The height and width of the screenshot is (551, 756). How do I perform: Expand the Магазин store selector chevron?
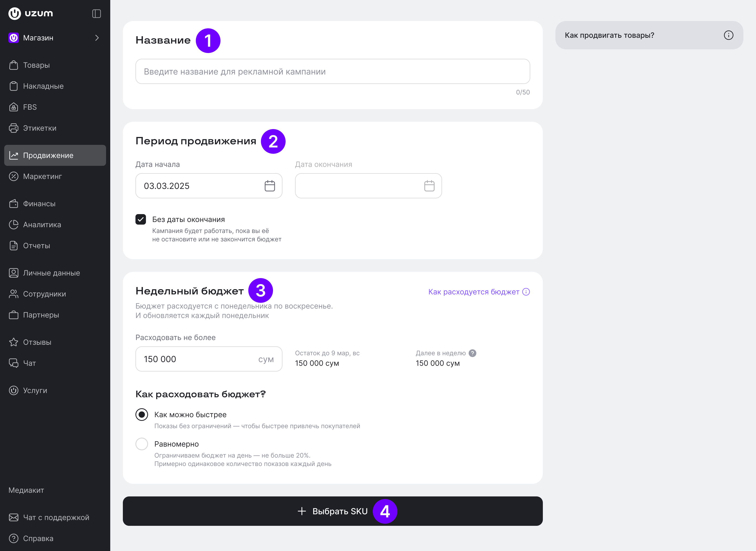(97, 38)
